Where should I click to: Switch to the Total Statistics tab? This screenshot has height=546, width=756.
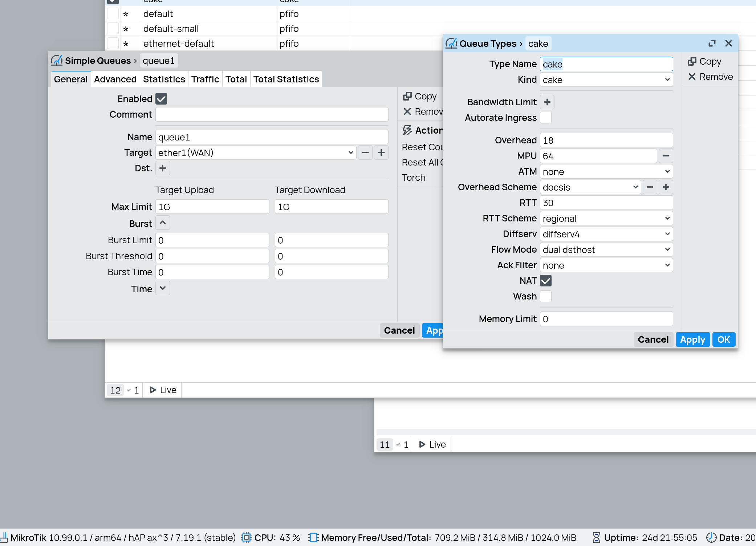tap(286, 79)
